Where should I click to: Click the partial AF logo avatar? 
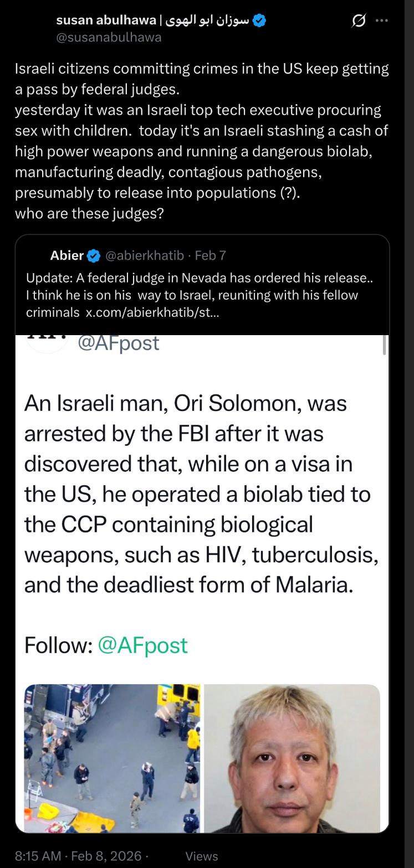click(x=48, y=342)
